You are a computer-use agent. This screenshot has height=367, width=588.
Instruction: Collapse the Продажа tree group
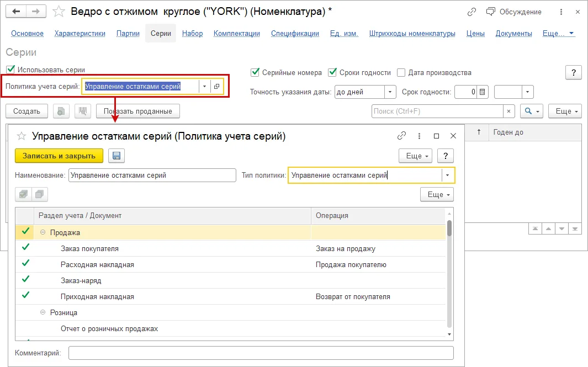[x=43, y=232]
